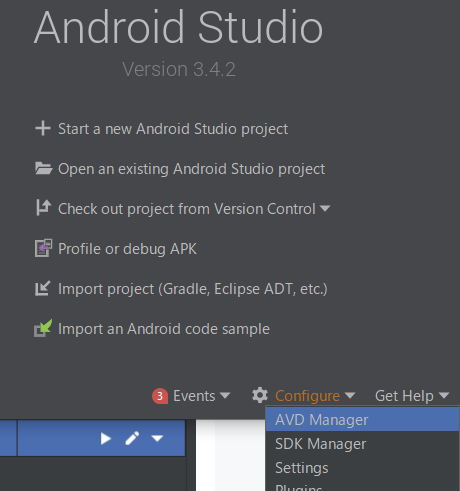Select Import an Android code sample
This screenshot has height=491, width=460.
coord(164,329)
